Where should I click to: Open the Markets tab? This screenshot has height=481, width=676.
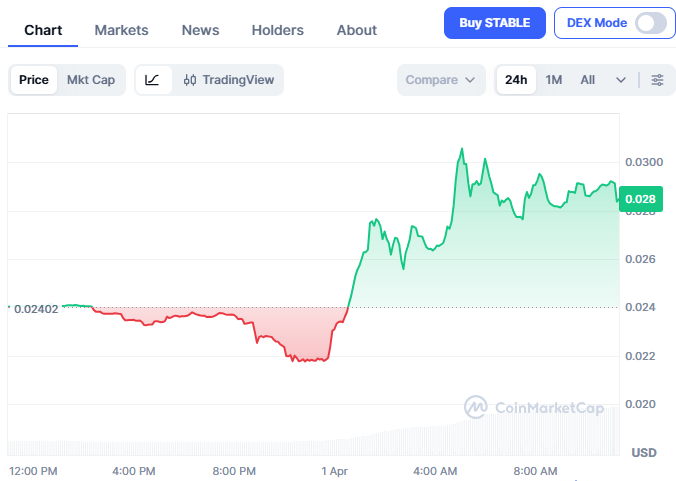point(121,30)
